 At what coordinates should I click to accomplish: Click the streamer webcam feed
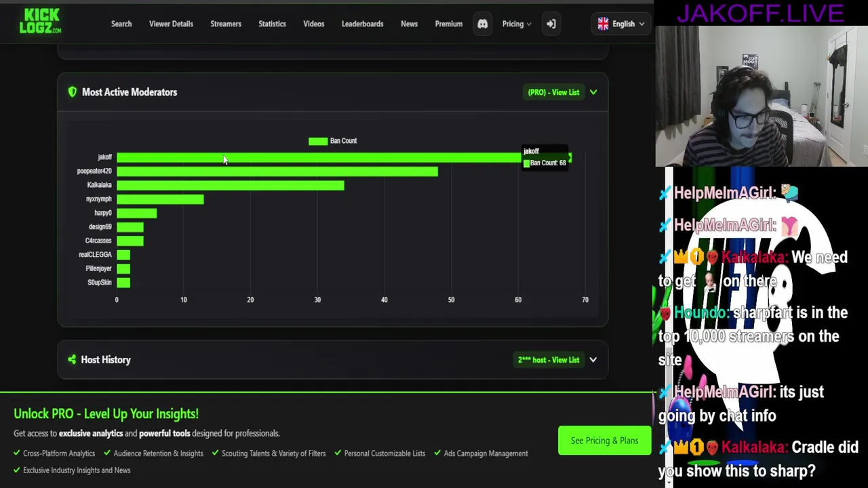[762, 96]
